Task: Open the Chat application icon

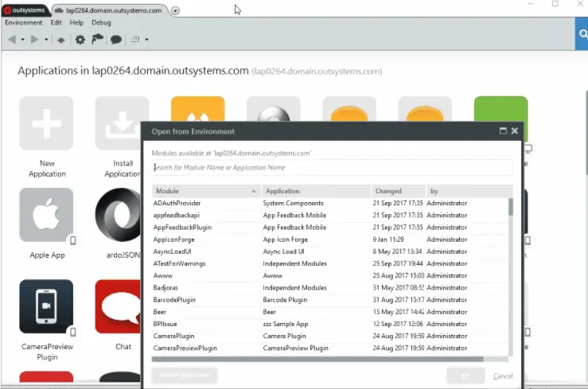Action: pyautogui.click(x=118, y=306)
